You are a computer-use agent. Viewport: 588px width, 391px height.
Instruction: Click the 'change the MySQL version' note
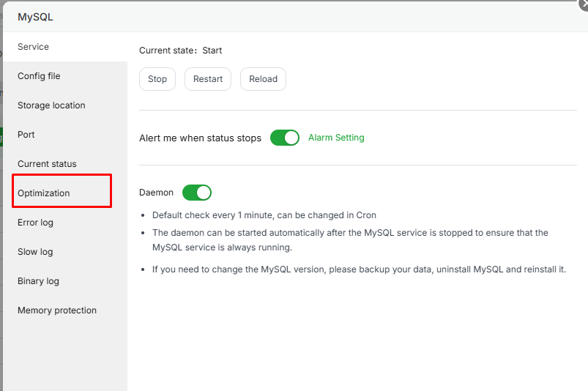pyautogui.click(x=359, y=269)
